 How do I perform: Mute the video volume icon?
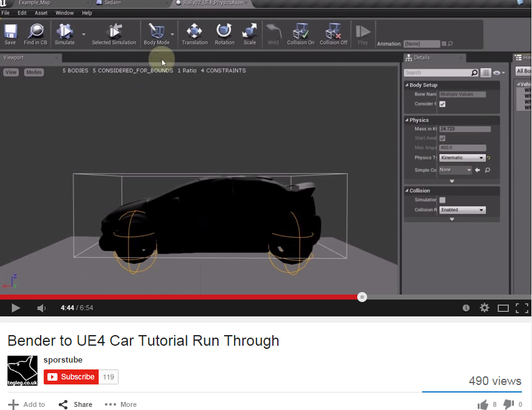41,308
